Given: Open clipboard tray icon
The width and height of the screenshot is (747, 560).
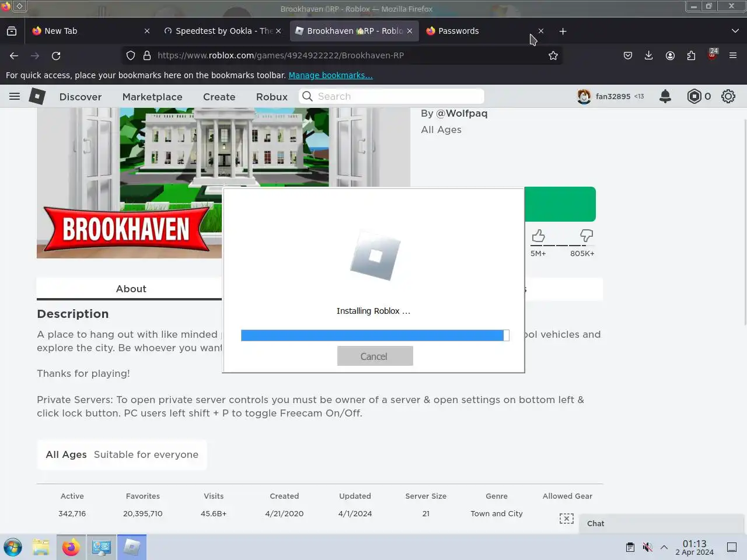Looking at the screenshot, I should pos(630,547).
